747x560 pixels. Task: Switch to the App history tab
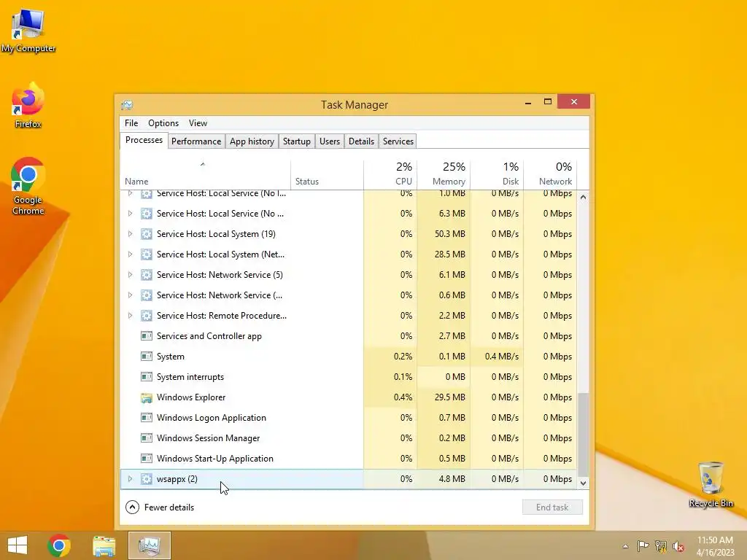252,141
